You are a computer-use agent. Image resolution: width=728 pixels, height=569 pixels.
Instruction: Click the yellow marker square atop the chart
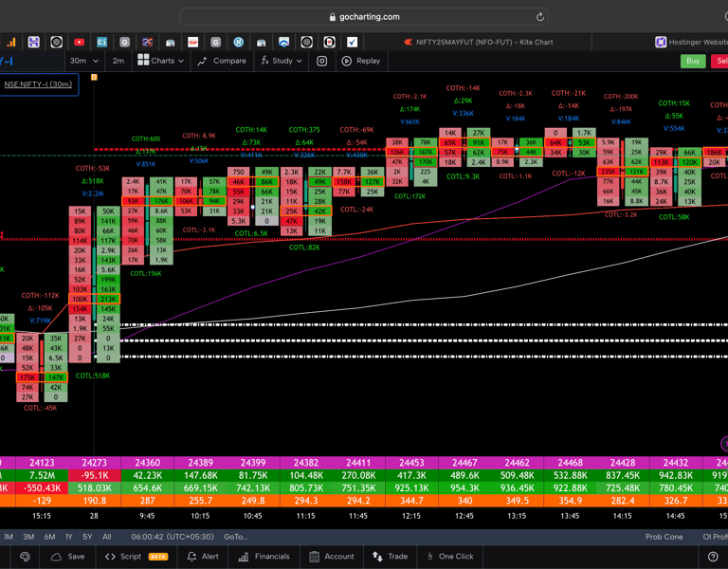(x=94, y=77)
